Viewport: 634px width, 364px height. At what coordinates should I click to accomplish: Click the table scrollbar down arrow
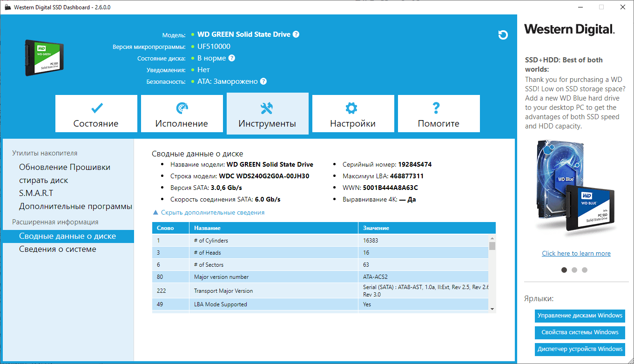point(492,308)
